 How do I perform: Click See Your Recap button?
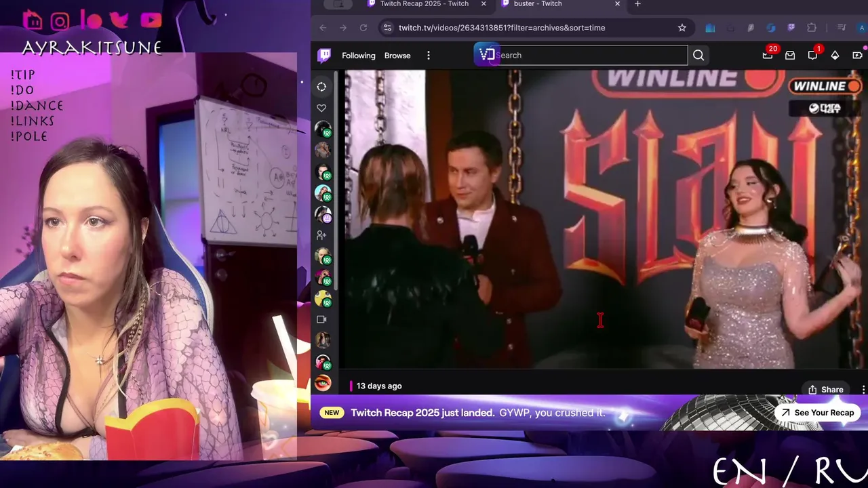pos(817,413)
